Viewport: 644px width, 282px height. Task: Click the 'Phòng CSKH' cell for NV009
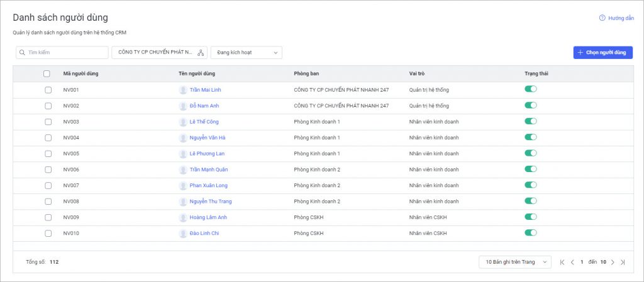308,217
